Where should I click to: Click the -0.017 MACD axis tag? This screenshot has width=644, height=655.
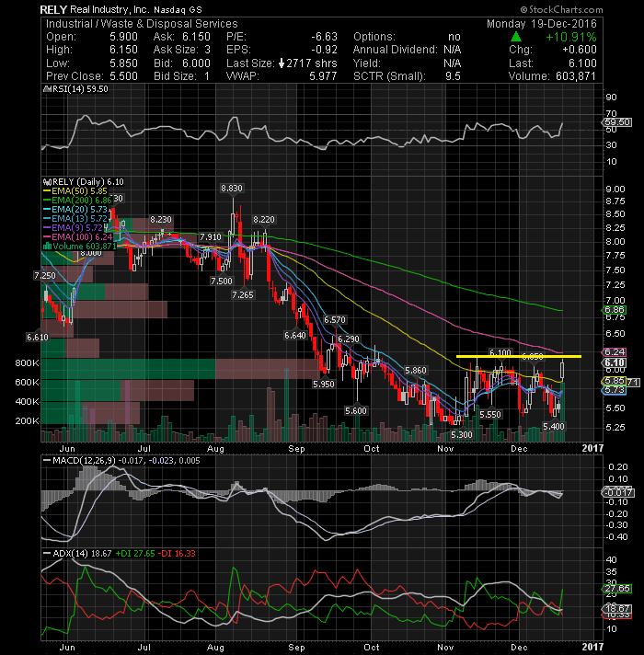(617, 493)
